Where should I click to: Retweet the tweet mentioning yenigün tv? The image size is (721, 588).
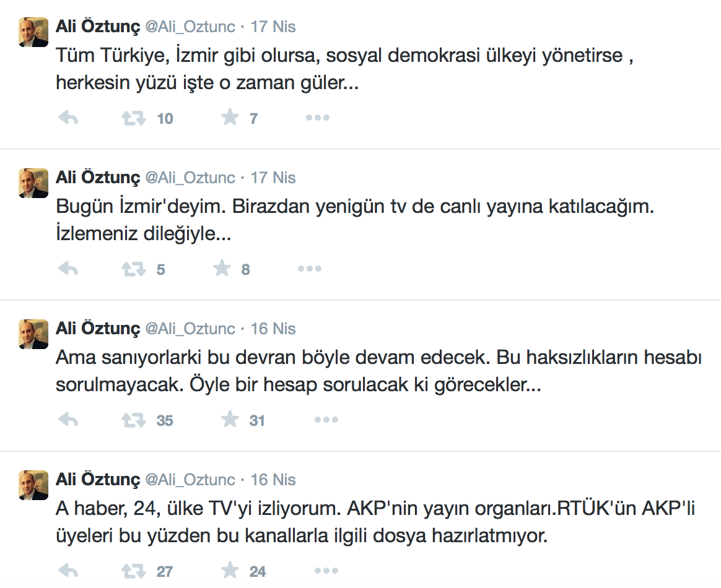(134, 268)
